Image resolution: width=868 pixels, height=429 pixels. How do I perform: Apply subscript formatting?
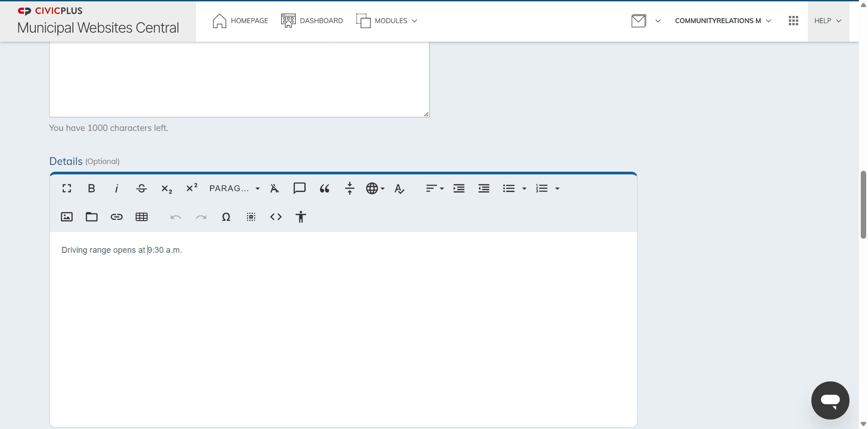(167, 188)
